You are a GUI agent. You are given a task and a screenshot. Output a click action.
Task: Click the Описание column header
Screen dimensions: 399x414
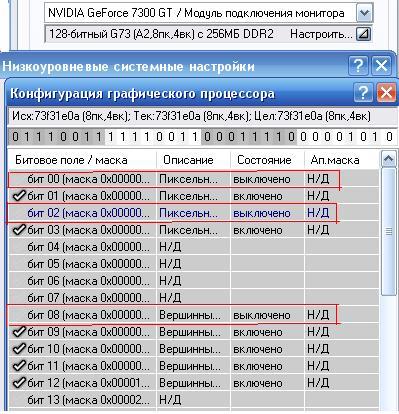click(x=193, y=160)
